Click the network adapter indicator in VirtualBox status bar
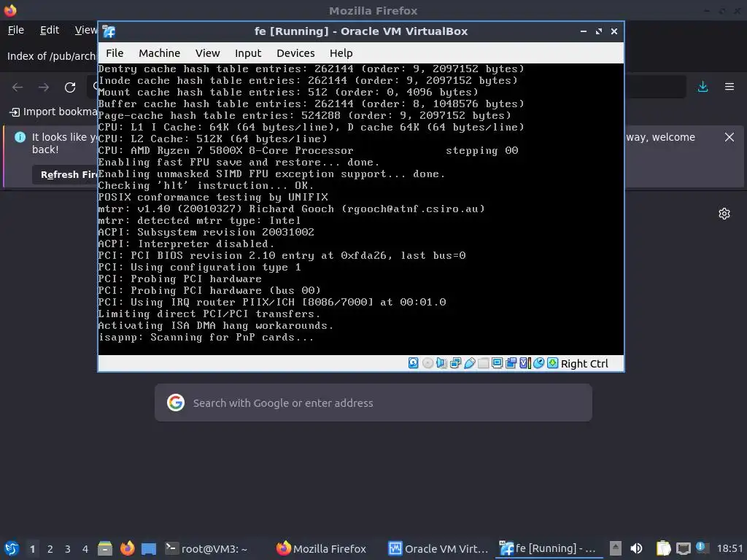 click(455, 363)
